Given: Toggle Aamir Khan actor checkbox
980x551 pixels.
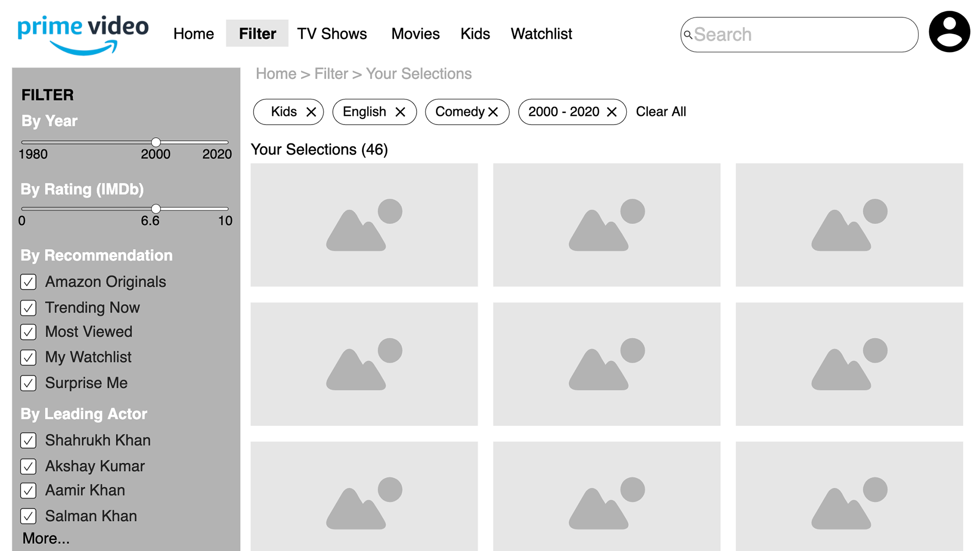Looking at the screenshot, I should point(28,491).
